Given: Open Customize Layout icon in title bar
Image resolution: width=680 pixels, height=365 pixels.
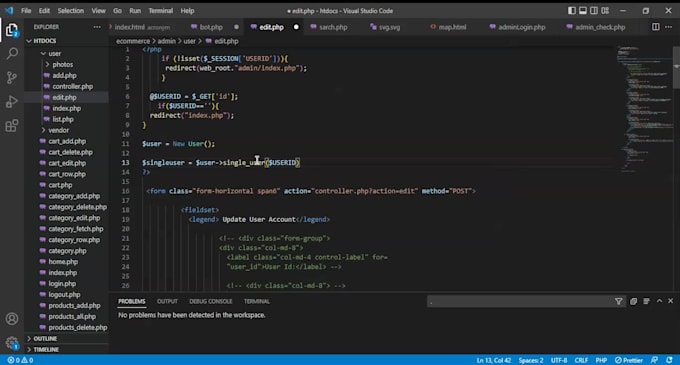Looking at the screenshot, I should point(605,11).
